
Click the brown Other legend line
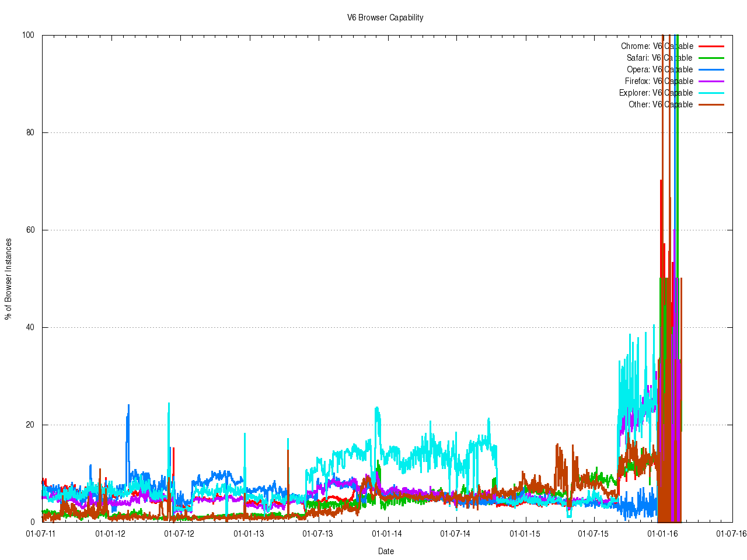pyautogui.click(x=711, y=104)
